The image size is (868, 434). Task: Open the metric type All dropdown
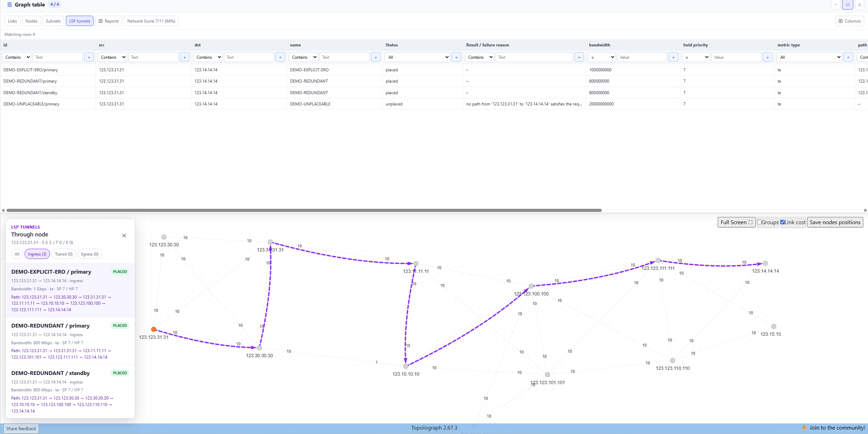809,57
